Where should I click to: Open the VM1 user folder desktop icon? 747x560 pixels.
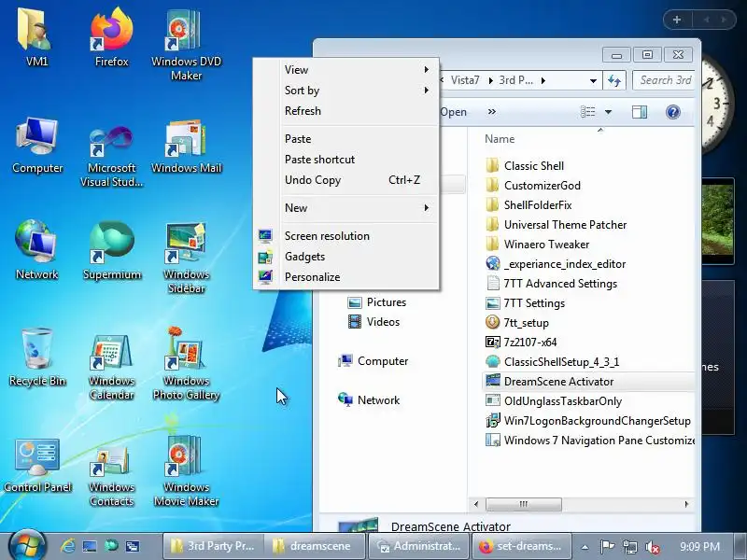coord(36,37)
